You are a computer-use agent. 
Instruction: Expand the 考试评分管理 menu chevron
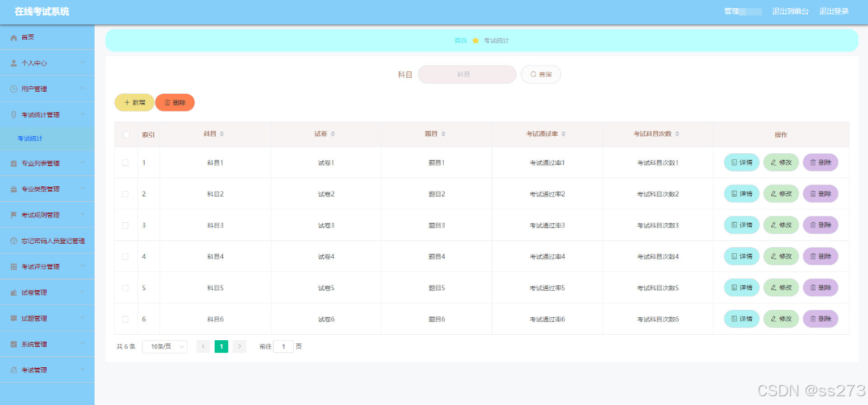point(83,266)
